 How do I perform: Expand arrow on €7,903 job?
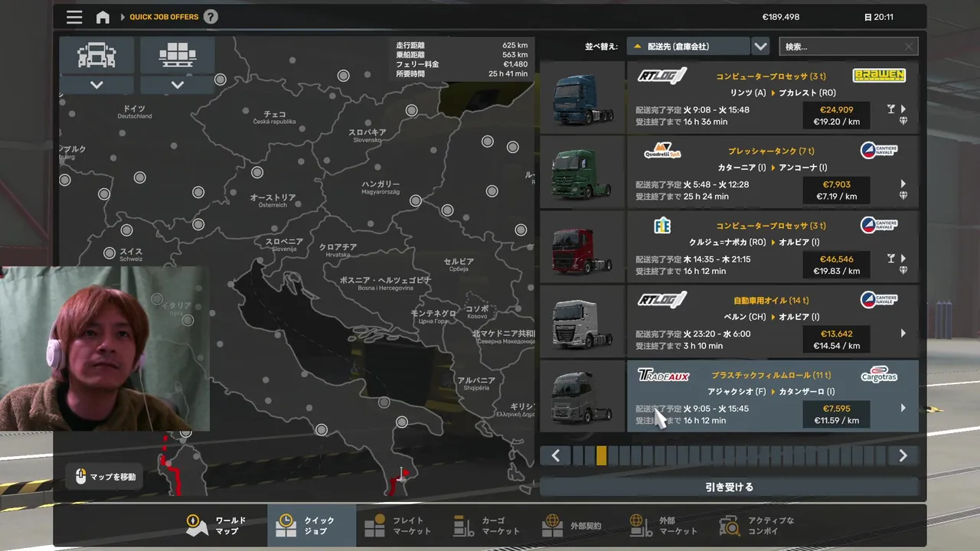[903, 184]
